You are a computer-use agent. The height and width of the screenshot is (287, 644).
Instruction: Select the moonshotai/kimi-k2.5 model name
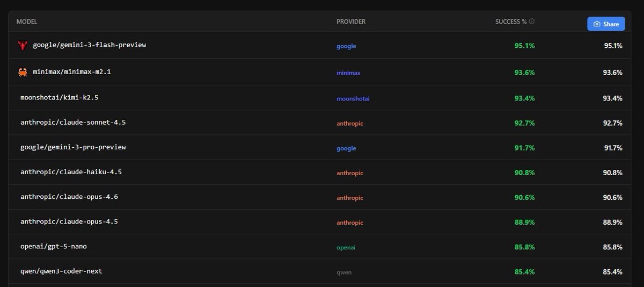tap(59, 98)
